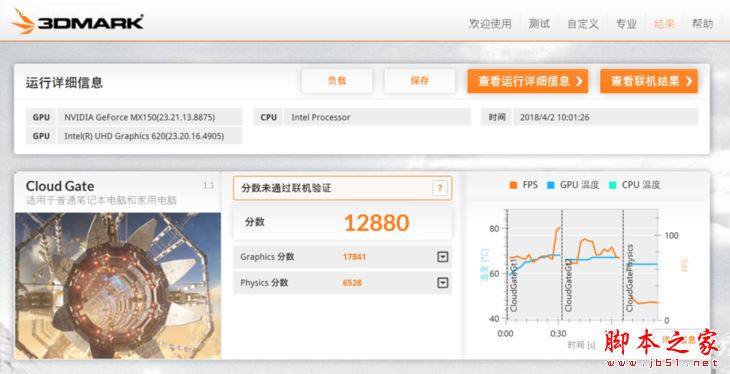Click the Cloud Gate preview thumbnail

(x=118, y=286)
